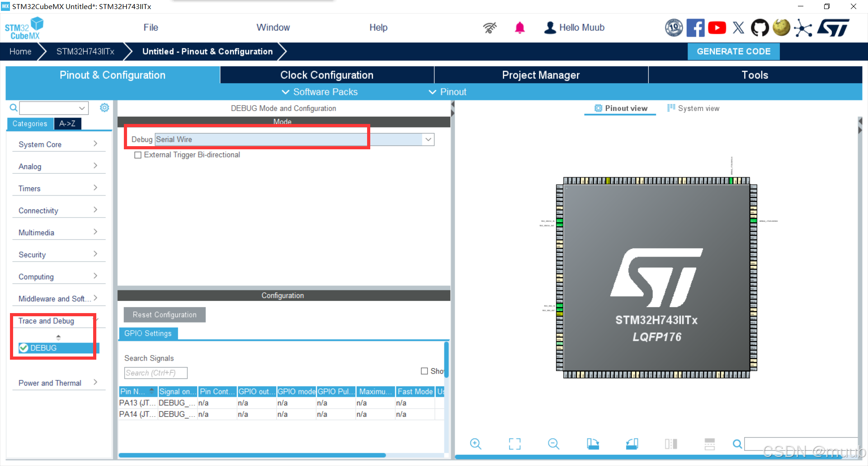This screenshot has width=868, height=466.
Task: Collapse the Software Packs panel
Action: (x=285, y=92)
